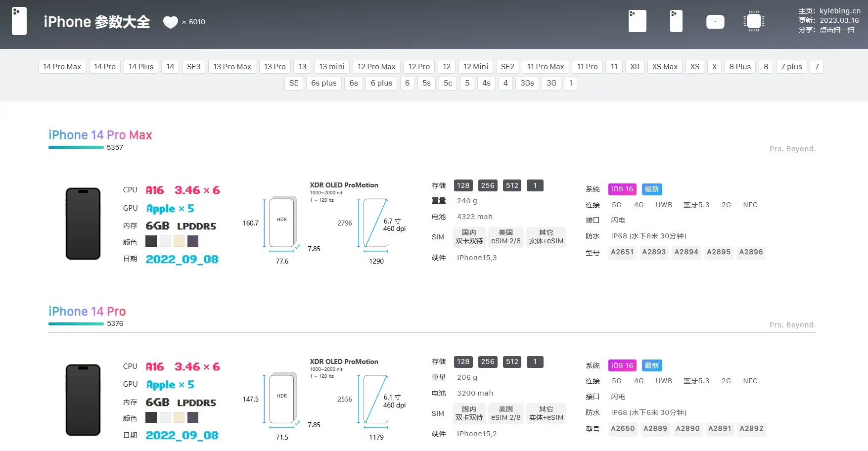Go to 13 Pro Max tab
Screen dimensions: 868x451
[232, 67]
